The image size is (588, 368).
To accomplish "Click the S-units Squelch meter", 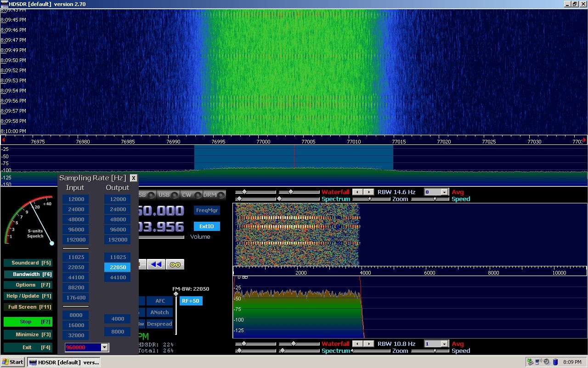I will point(28,221).
